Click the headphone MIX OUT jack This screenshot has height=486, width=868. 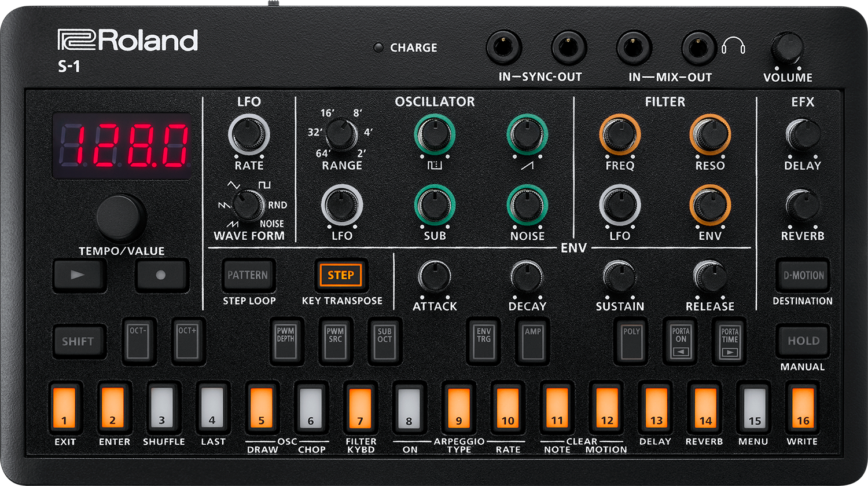point(698,47)
